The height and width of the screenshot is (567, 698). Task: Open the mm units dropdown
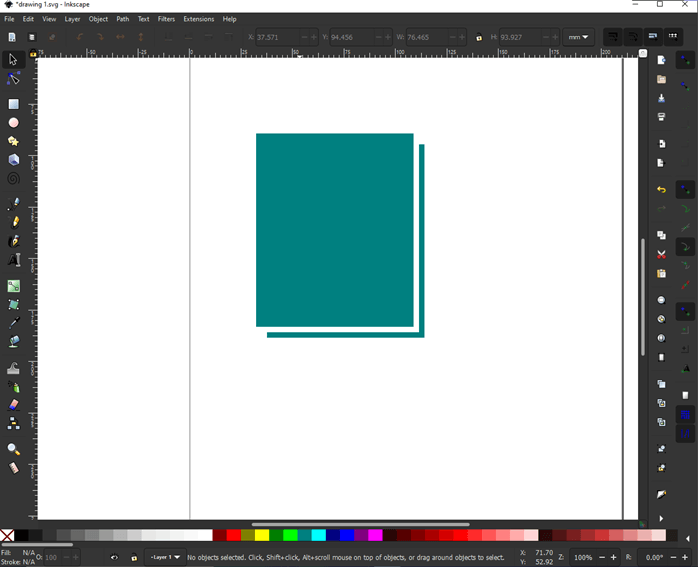(x=579, y=38)
